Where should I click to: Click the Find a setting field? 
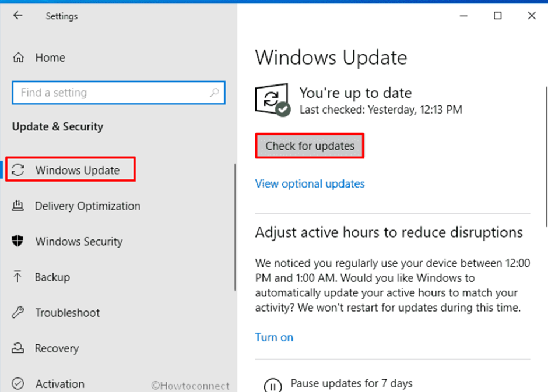click(x=111, y=93)
